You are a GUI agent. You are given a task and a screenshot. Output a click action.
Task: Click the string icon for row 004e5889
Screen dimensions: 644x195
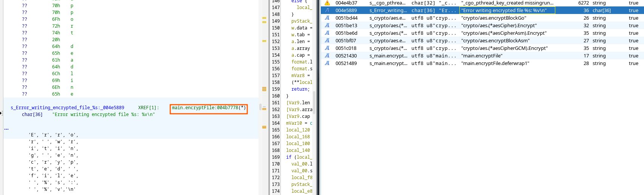pyautogui.click(x=327, y=11)
